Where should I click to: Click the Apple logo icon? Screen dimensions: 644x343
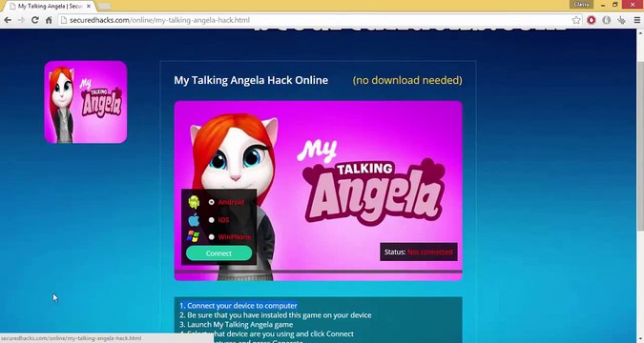[194, 220]
